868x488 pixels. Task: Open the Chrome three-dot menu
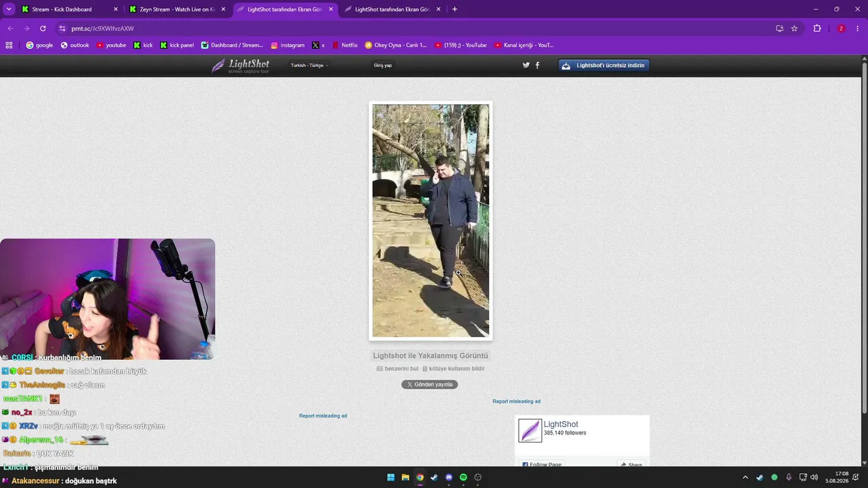[858, 28]
